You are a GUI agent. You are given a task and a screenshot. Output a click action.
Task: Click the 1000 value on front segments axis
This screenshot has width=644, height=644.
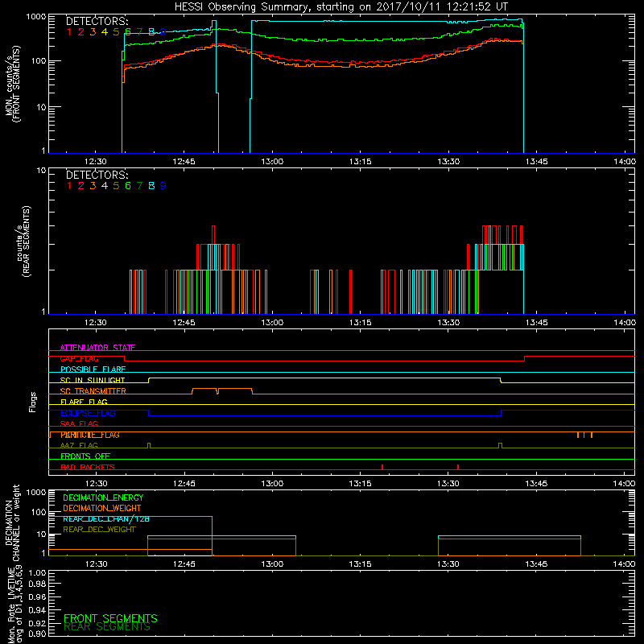click(35, 17)
